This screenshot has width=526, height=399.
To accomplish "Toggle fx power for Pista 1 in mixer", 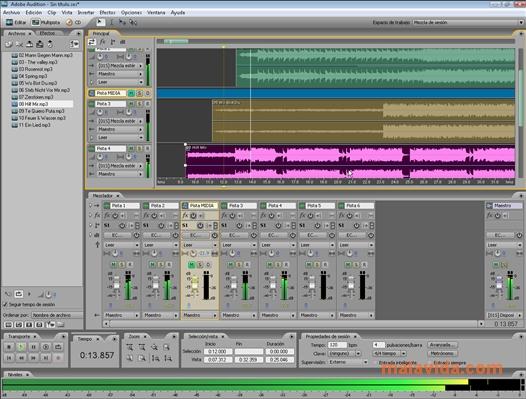I will click(x=115, y=215).
